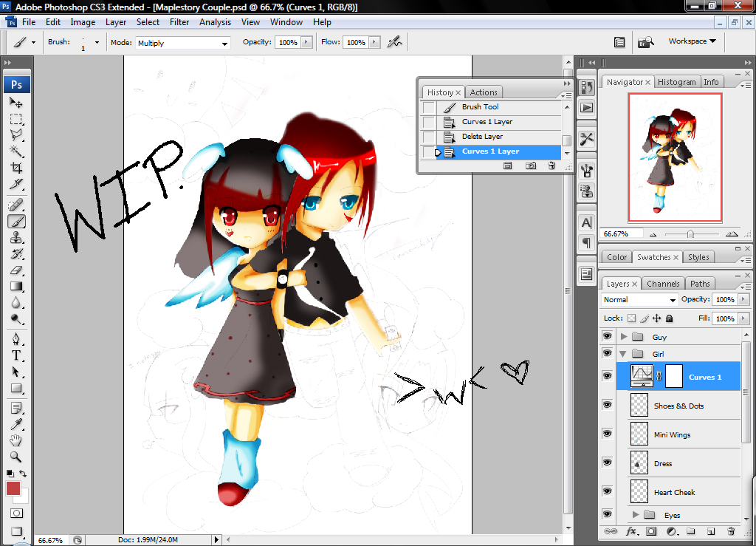Select the Horizontal Type tool
756x546 pixels.
click(16, 355)
